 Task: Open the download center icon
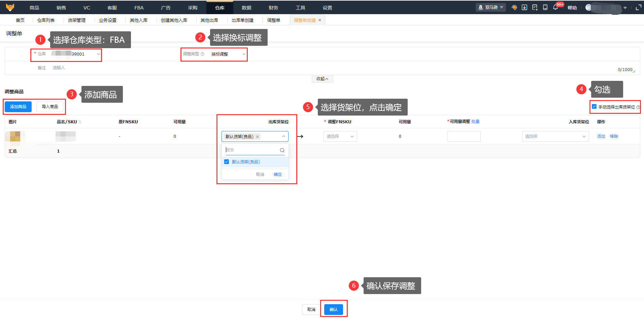point(524,7)
